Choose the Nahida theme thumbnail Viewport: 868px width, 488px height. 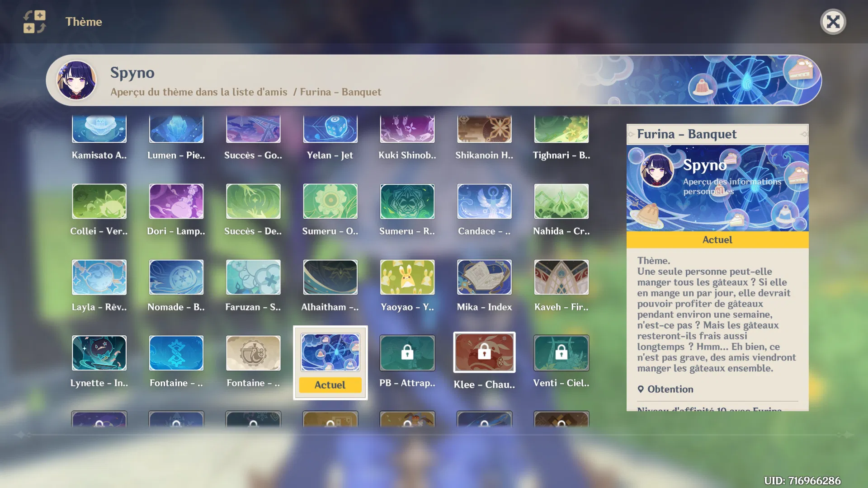[561, 201]
